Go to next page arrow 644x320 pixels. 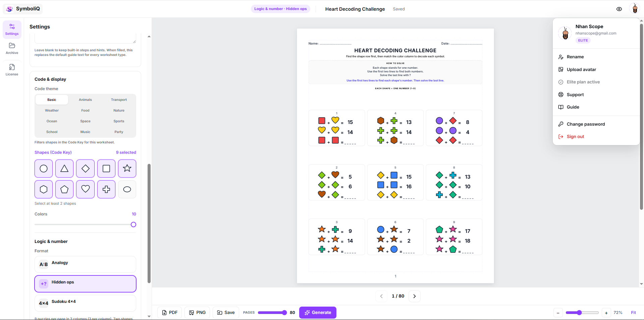point(415,296)
